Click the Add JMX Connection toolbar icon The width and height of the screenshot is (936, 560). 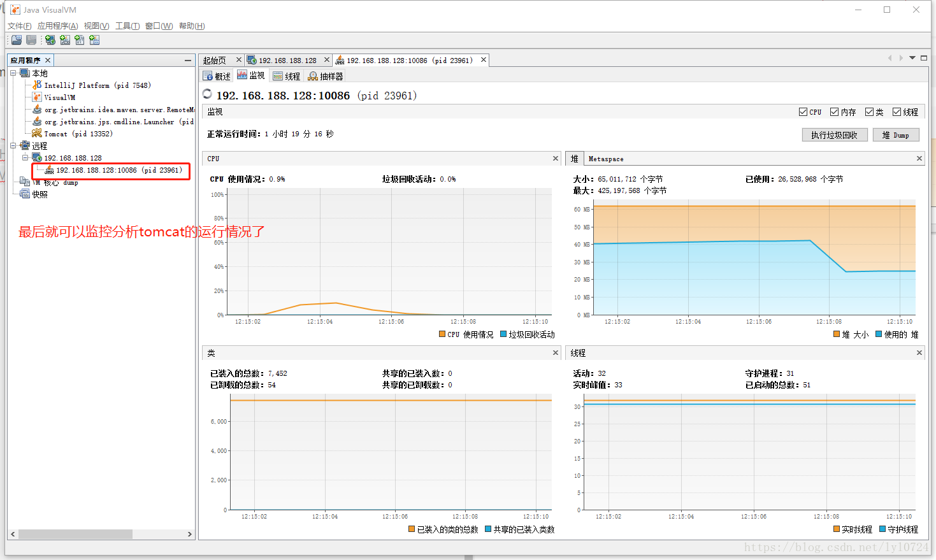(64, 39)
